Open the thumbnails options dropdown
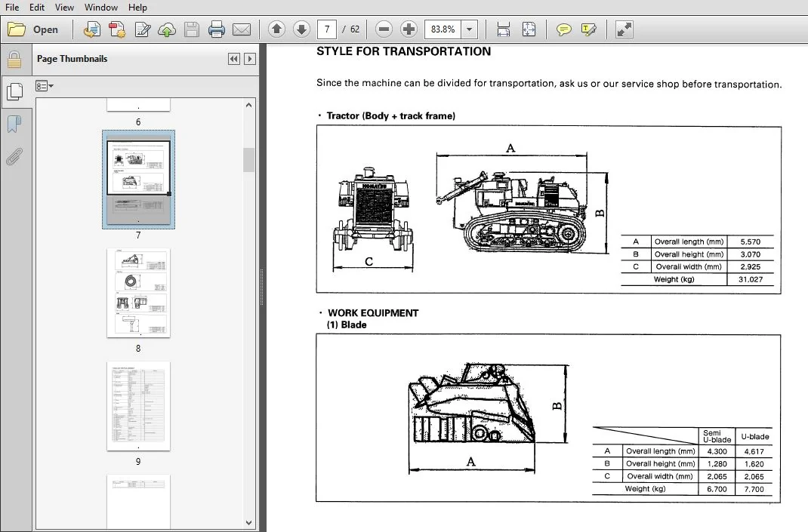Screen dimensions: 808x532 point(45,86)
